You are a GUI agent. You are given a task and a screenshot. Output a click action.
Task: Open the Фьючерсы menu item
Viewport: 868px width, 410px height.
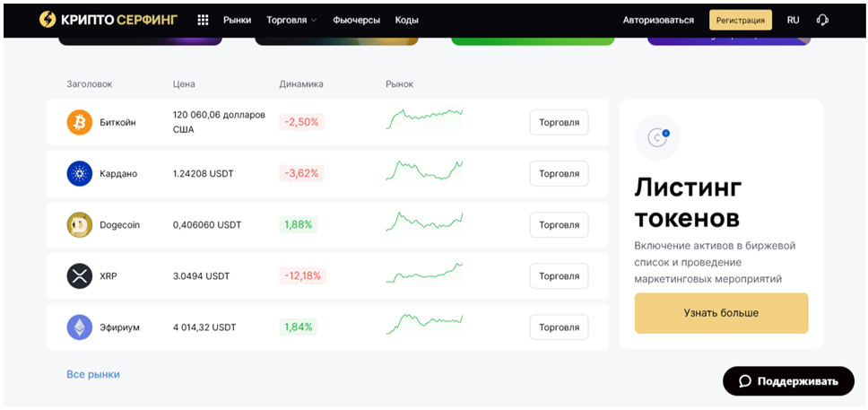coord(357,20)
